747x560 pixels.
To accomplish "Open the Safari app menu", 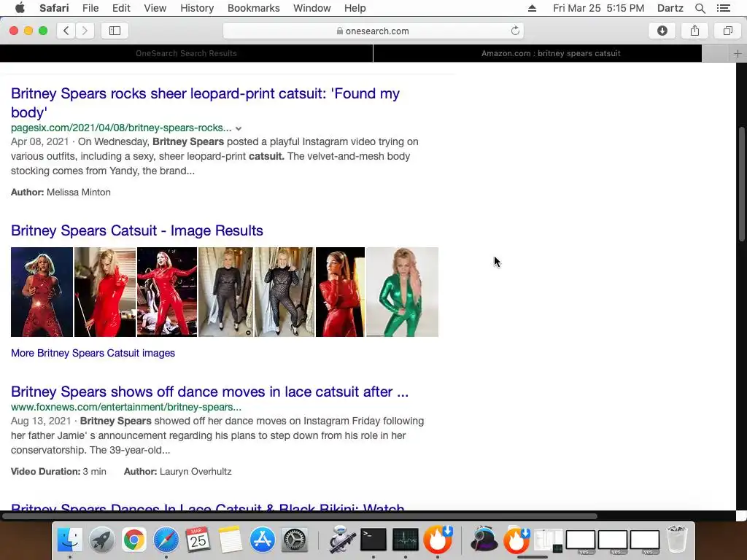I will 54,8.
